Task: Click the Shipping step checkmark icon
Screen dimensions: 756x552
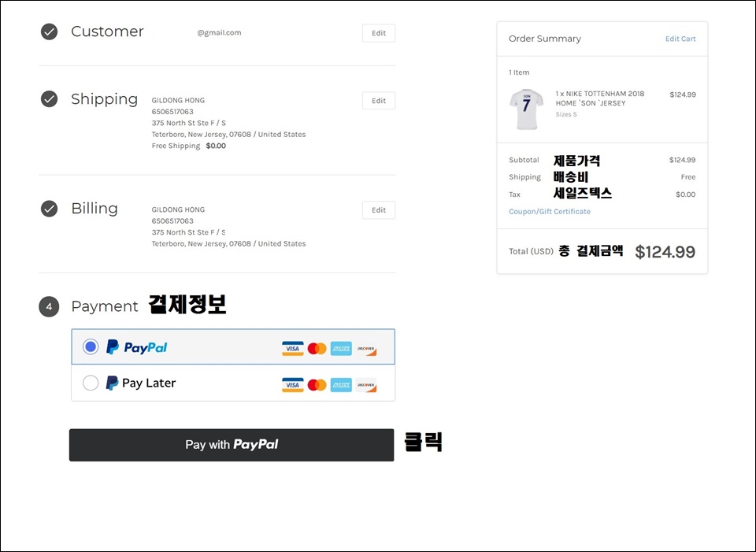Action: (49, 99)
